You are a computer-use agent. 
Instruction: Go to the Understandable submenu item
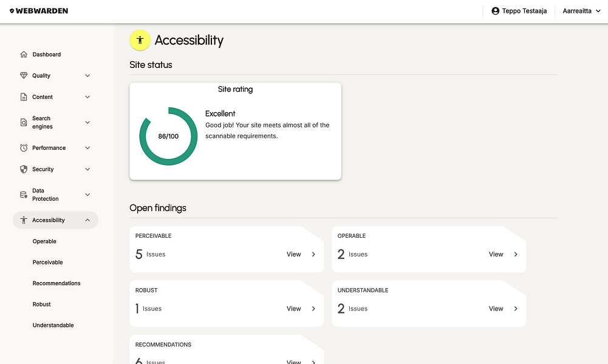pos(53,325)
